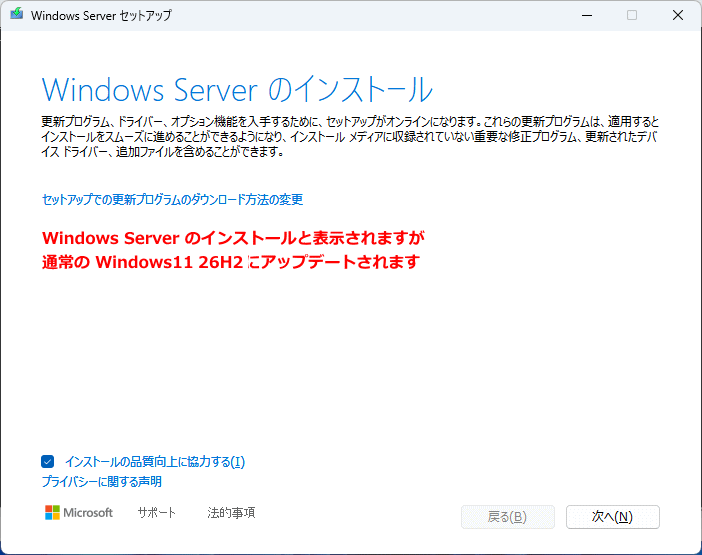
Task: Click the Windows Server setup title bar icon
Action: pyautogui.click(x=17, y=14)
